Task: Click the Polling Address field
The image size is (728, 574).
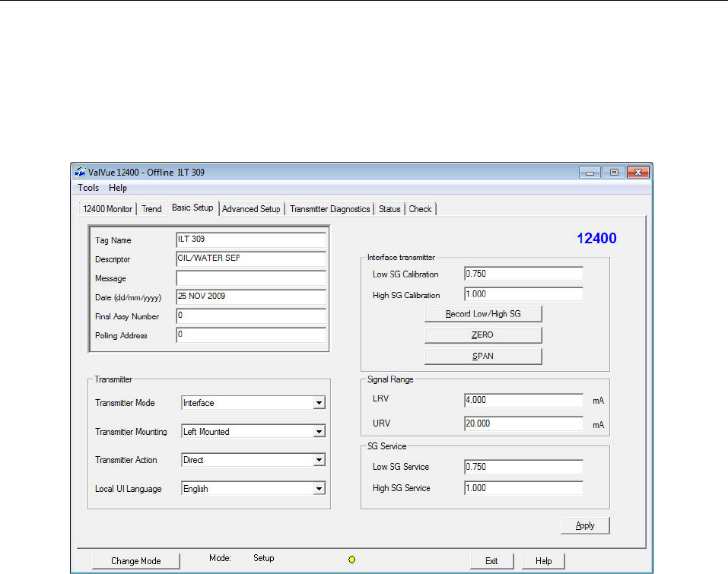Action: pyautogui.click(x=251, y=335)
